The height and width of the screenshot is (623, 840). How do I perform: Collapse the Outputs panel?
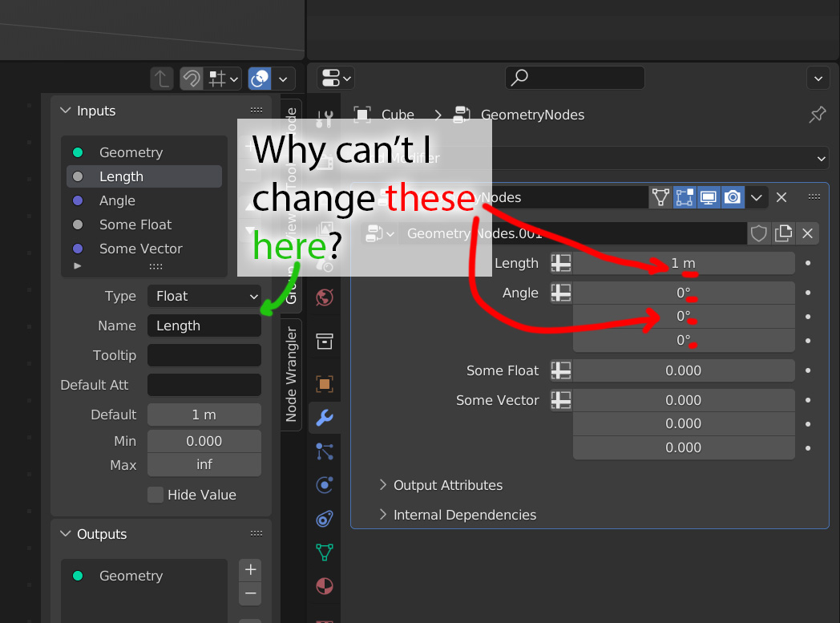(66, 533)
